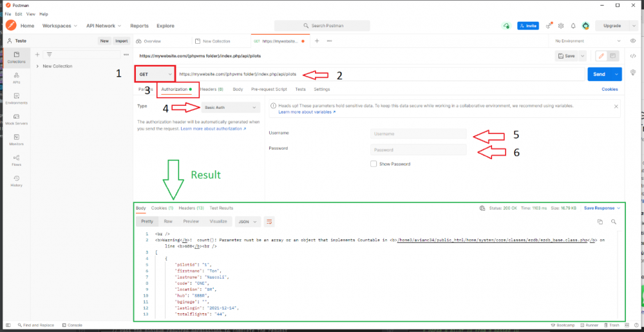
Task: Switch to the Pre-request Script tab
Action: [269, 89]
